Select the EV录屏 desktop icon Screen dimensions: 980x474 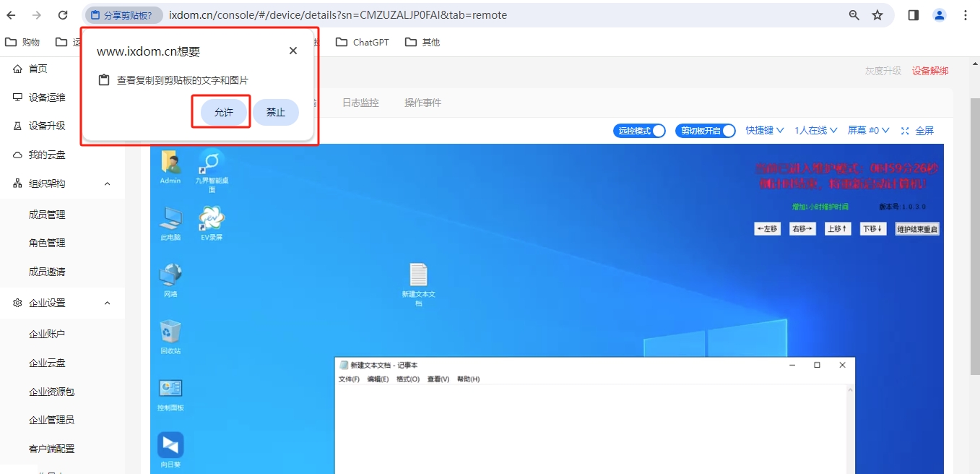[212, 224]
